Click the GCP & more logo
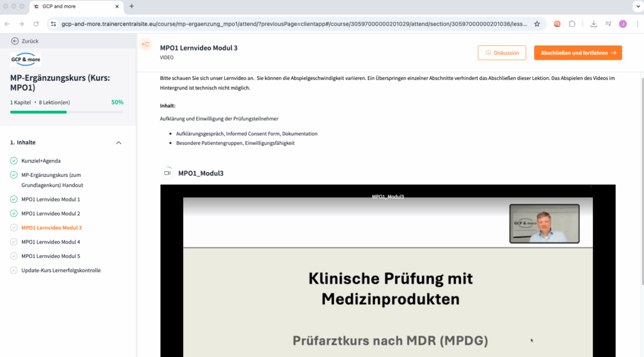The image size is (644, 357). [26, 60]
